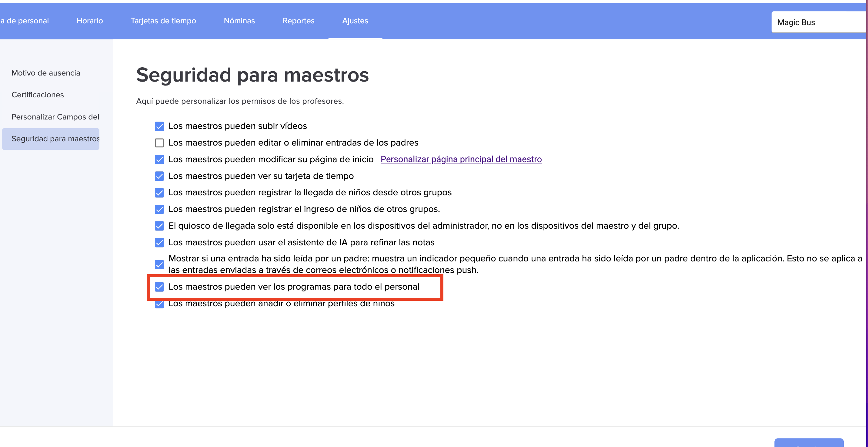
Task: Open 'Personalizar Campos del' sidebar item
Action: click(x=55, y=117)
